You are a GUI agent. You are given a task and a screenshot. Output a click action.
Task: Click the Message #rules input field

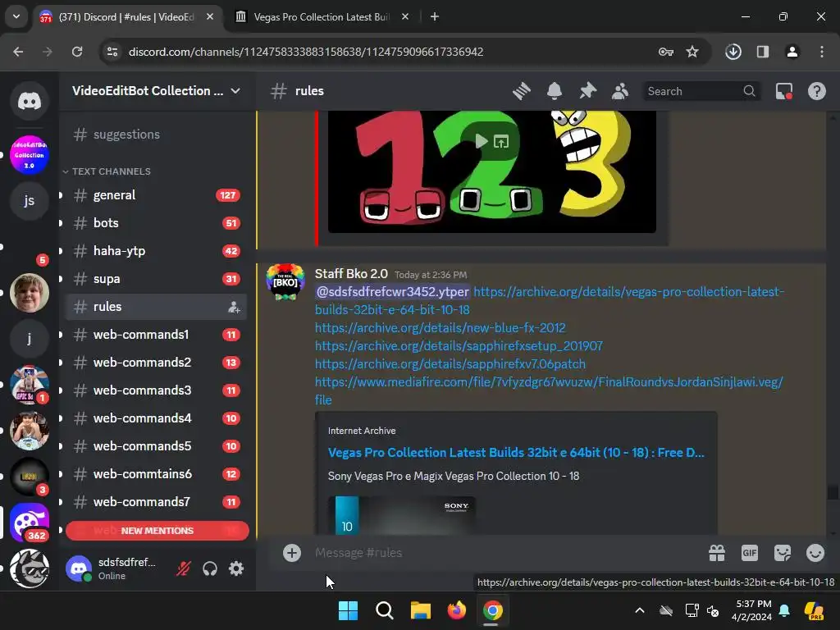tap(504, 552)
